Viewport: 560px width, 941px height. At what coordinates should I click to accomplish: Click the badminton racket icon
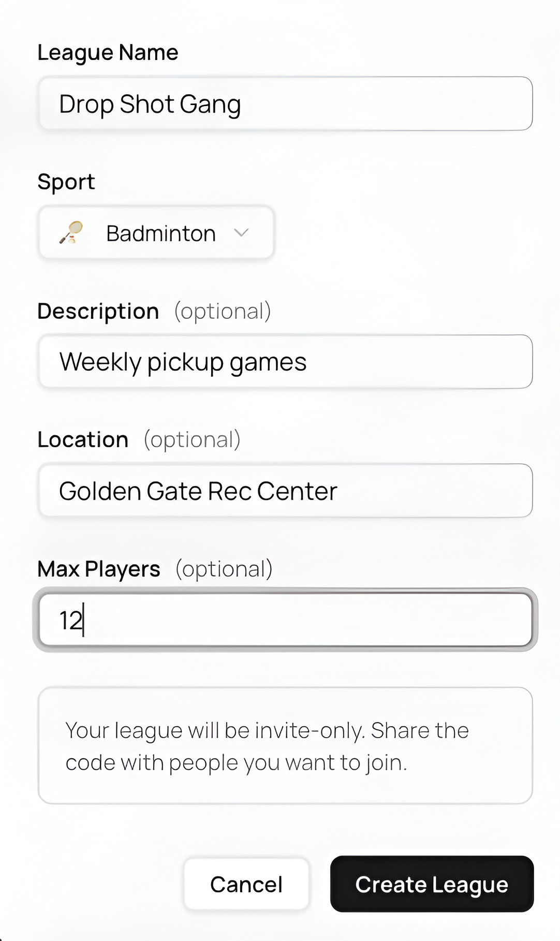pos(71,232)
